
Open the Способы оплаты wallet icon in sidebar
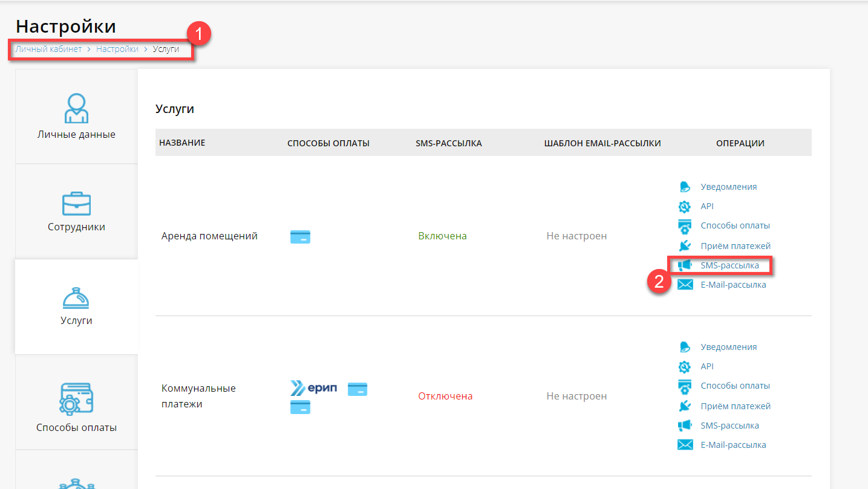[76, 398]
